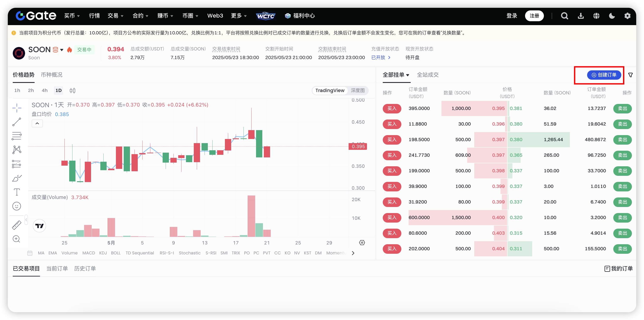Image resolution: width=644 pixels, height=320 pixels.
Task: Select the crosshair cursor tool
Action: point(17,108)
